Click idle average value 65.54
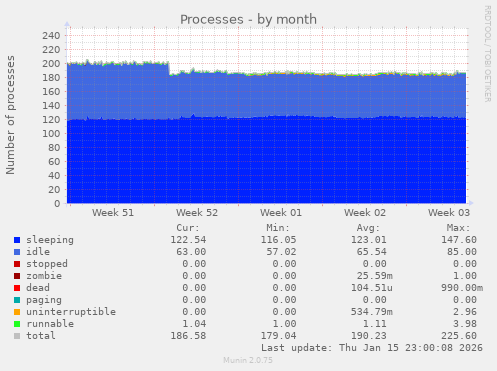Image resolution: width=497 pixels, height=371 pixels. (371, 252)
